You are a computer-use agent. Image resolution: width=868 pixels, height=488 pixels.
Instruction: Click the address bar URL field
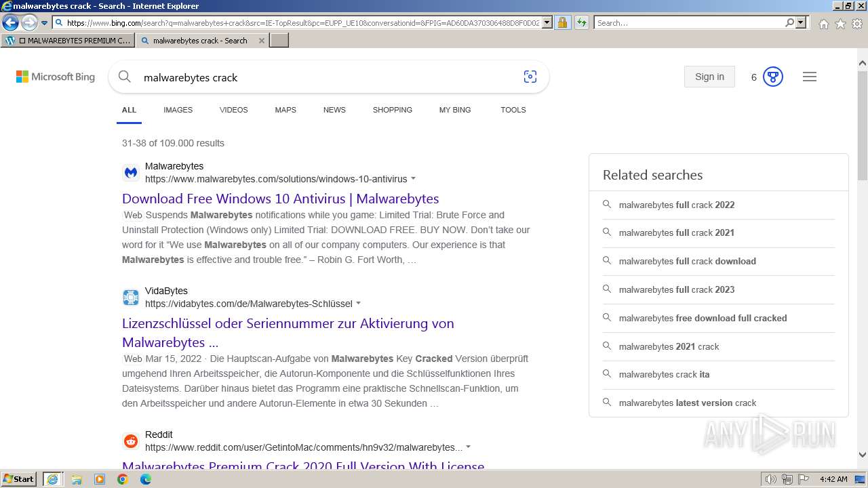click(303, 23)
